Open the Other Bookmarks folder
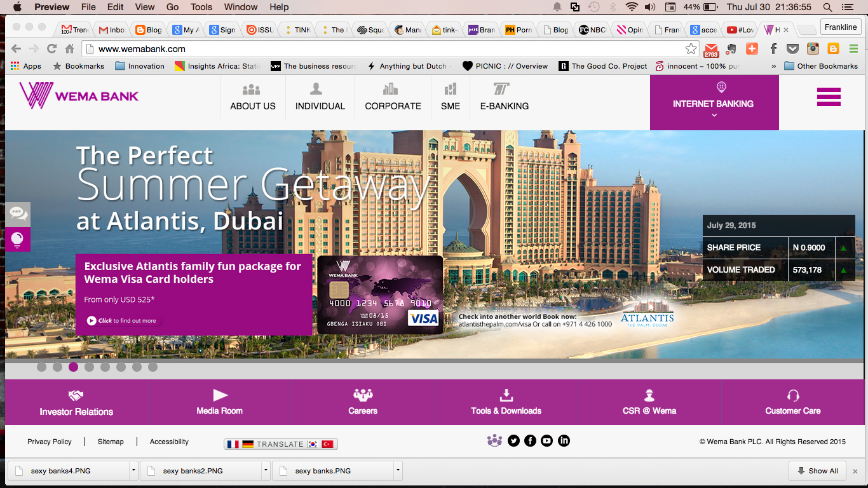The image size is (868, 488). [x=821, y=66]
